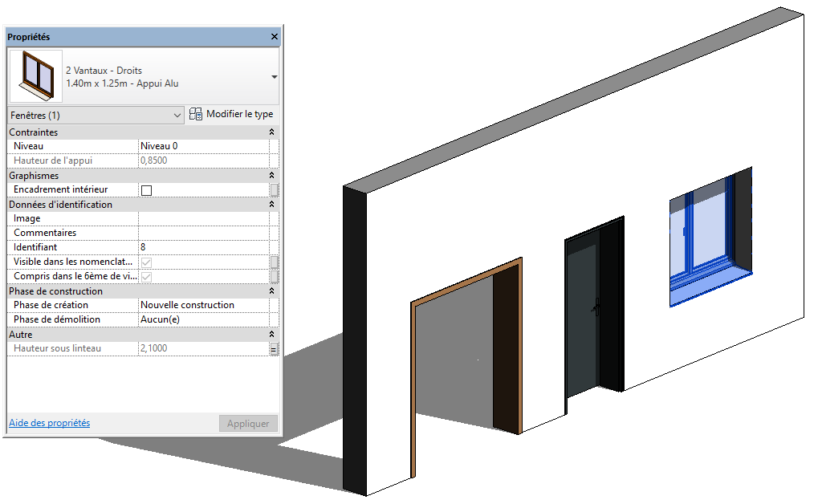Toggle Visible dans les nomenclatures checkbox
This screenshot has width=814, height=504.
(146, 262)
